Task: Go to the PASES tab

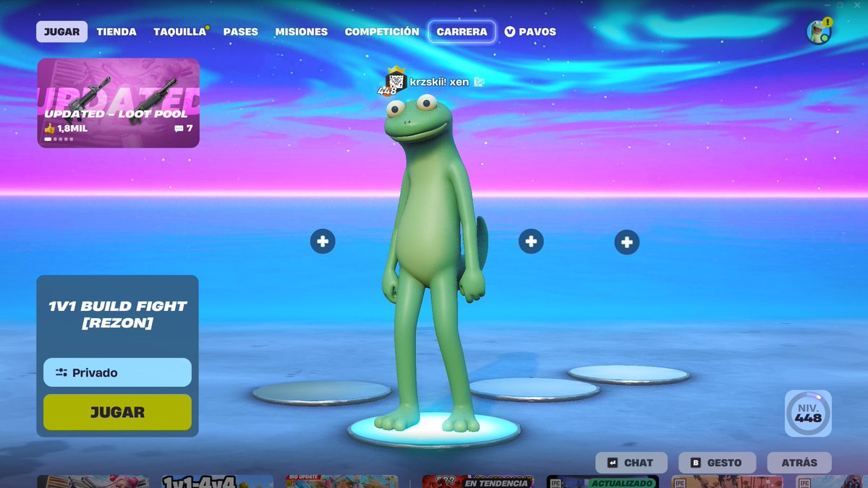Action: pos(241,32)
